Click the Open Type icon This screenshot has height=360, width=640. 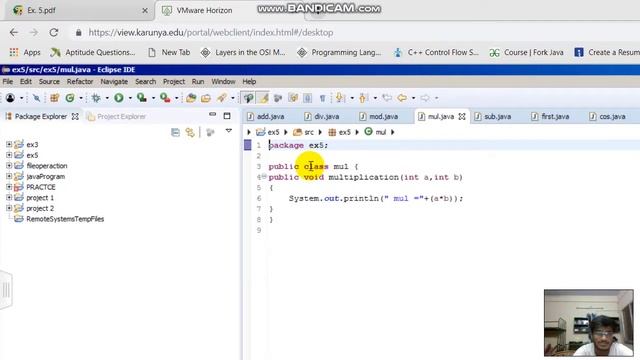coord(191,98)
